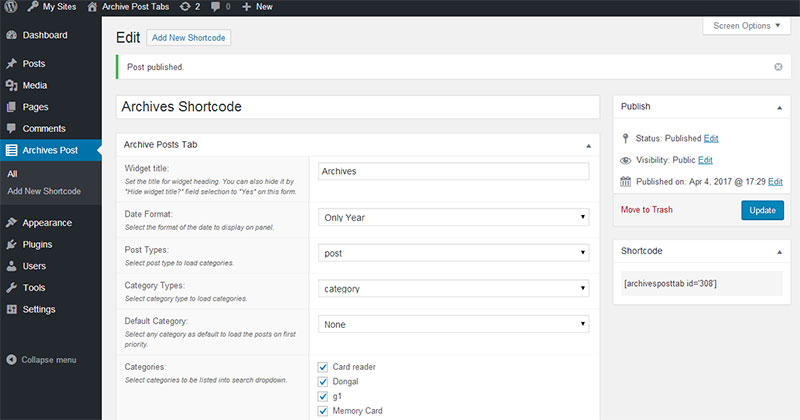800x420 pixels.
Task: Click the visibility eye icon
Action: pos(626,160)
